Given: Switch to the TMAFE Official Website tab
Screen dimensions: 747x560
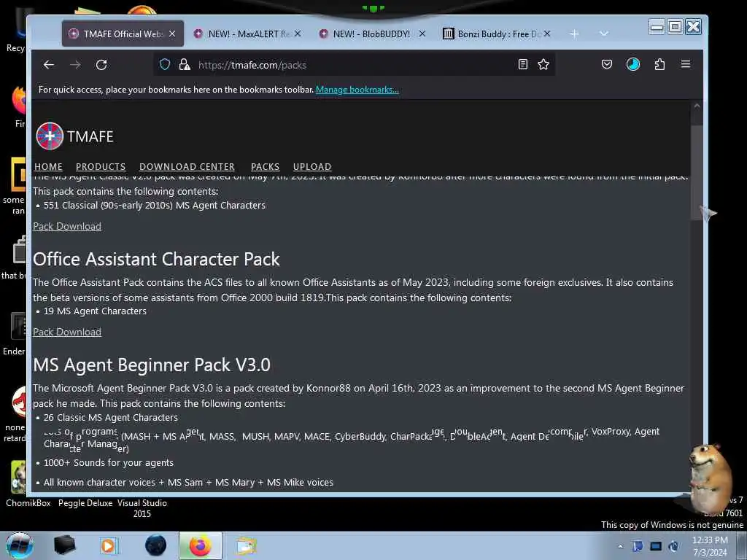Looking at the screenshot, I should click(x=123, y=34).
